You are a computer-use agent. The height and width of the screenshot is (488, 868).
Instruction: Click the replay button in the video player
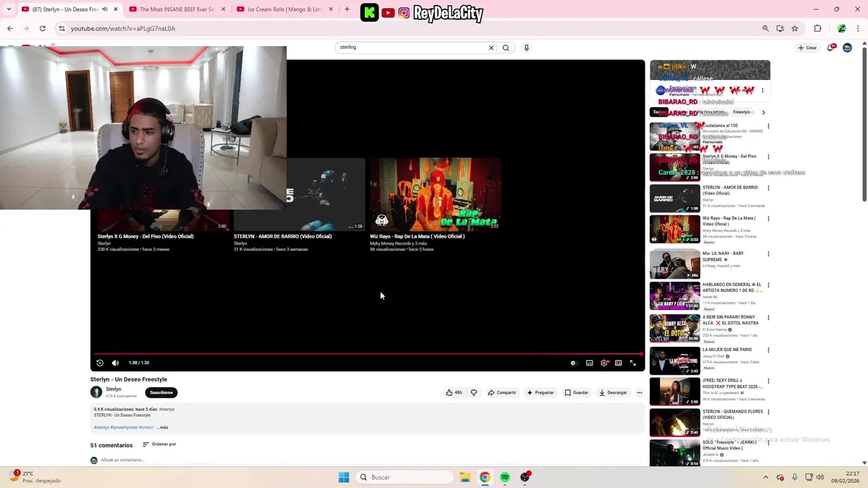(x=100, y=363)
